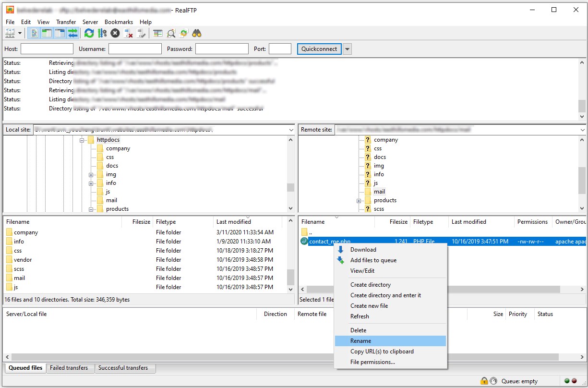
Task: Open the Transfer menu
Action: tap(66, 22)
